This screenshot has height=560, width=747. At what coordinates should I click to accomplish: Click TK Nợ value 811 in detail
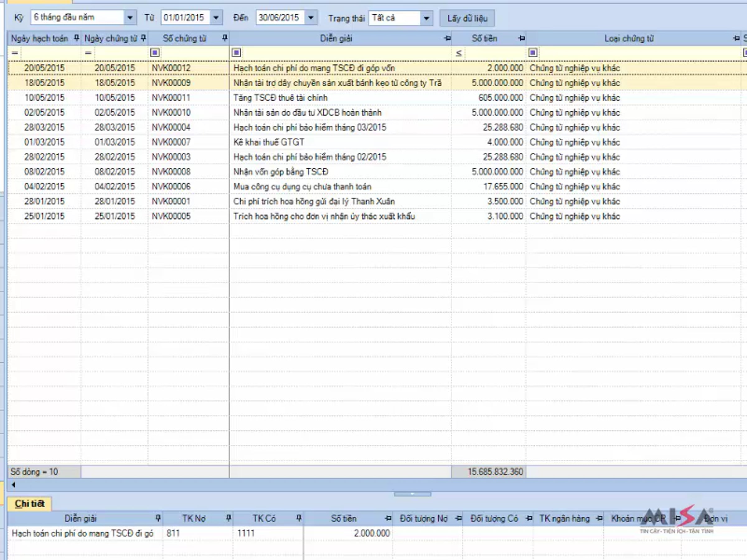pyautogui.click(x=173, y=533)
